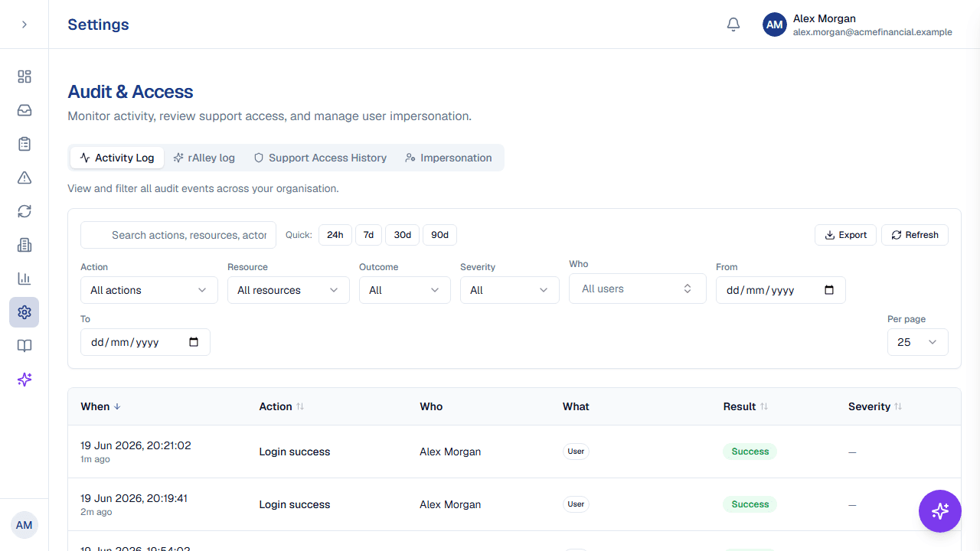Switch to the Activity Log tab
Image resolution: width=980 pixels, height=551 pixels.
[x=117, y=158]
